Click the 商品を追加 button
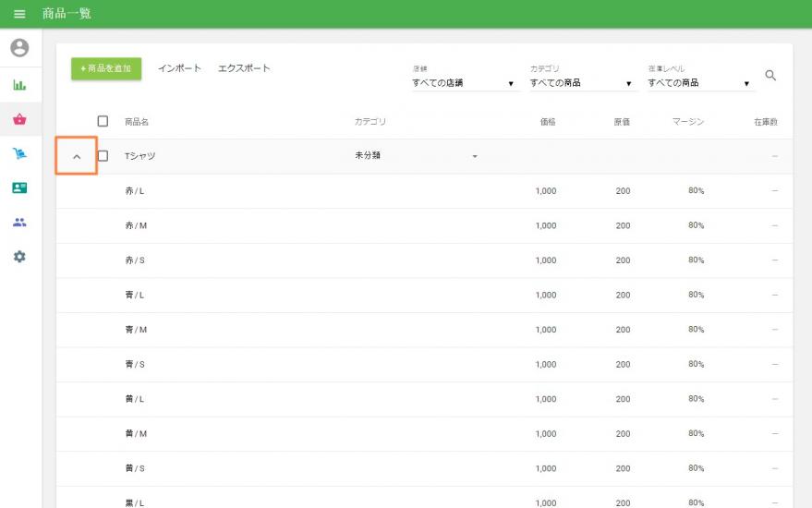The height and width of the screenshot is (508, 812). pos(106,68)
